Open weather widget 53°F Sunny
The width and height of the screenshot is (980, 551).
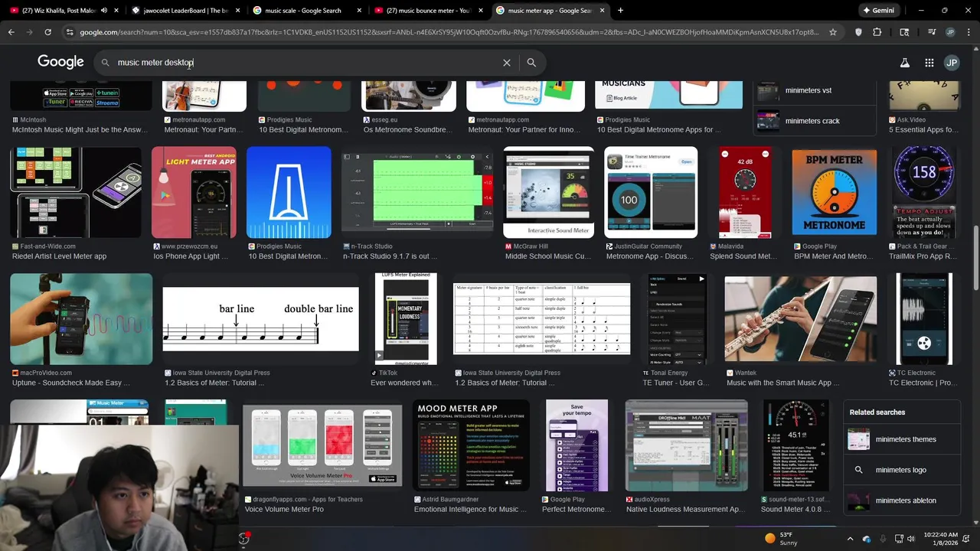click(x=782, y=539)
